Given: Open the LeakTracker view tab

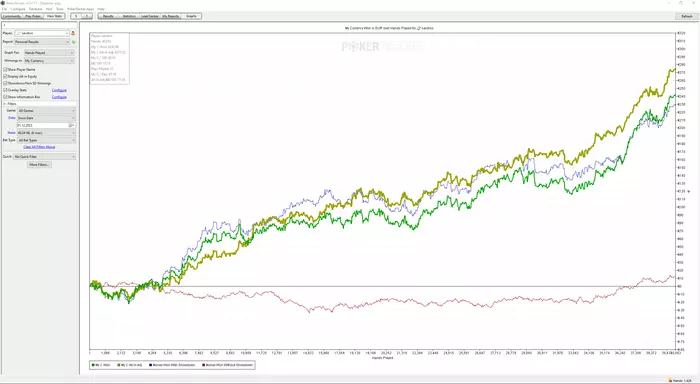Looking at the screenshot, I should tap(150, 16).
